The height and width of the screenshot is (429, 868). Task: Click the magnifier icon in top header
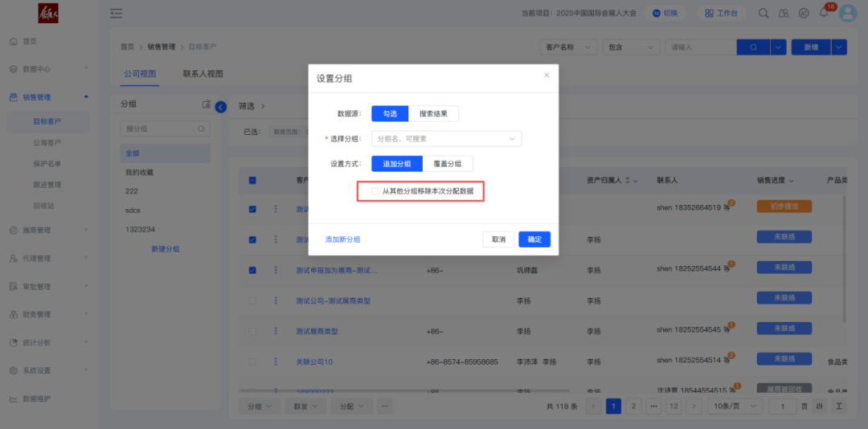click(x=764, y=14)
